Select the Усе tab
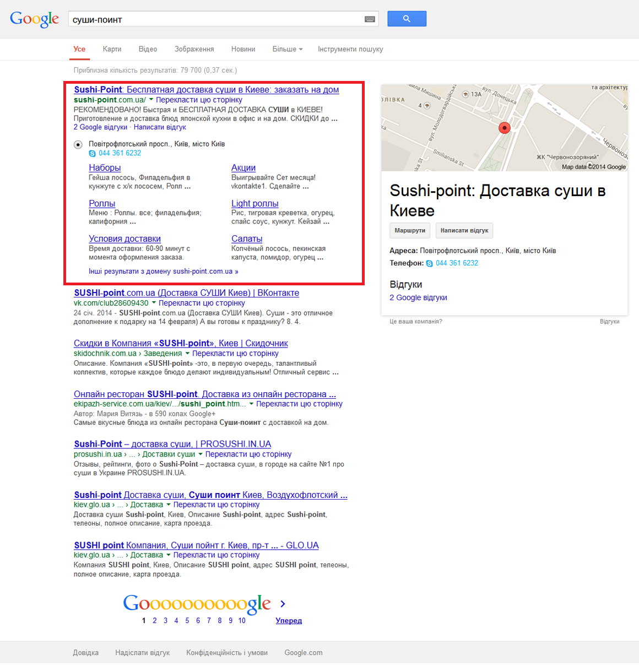Viewport: 639px width, 672px height. tap(79, 49)
